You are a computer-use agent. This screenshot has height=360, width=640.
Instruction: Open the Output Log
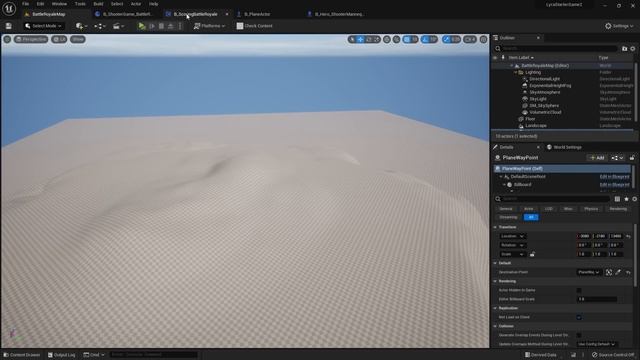pos(62,355)
